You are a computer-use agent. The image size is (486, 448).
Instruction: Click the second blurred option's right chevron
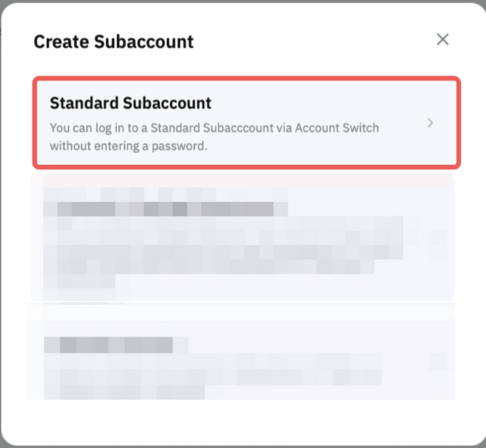(439, 238)
